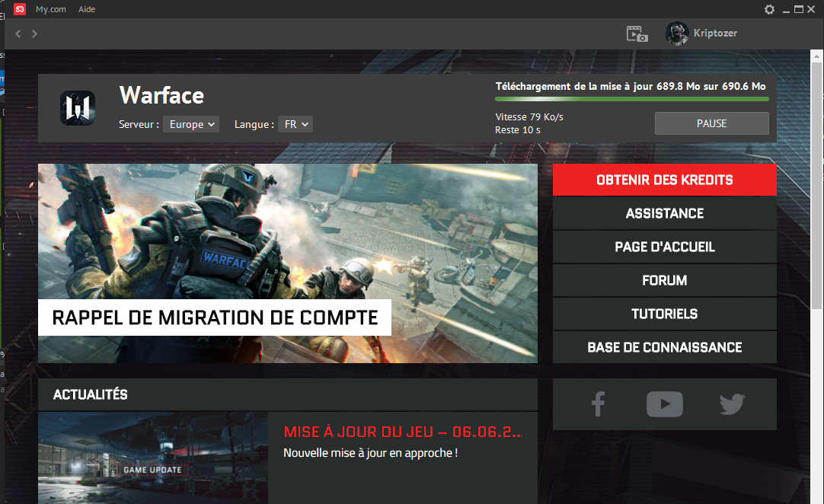Open the Tutoriels link
The image size is (824, 504).
[664, 314]
